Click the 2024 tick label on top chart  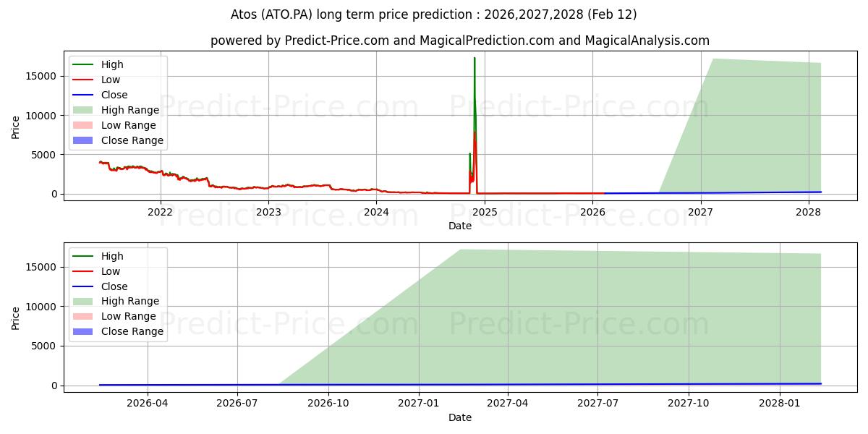click(376, 212)
